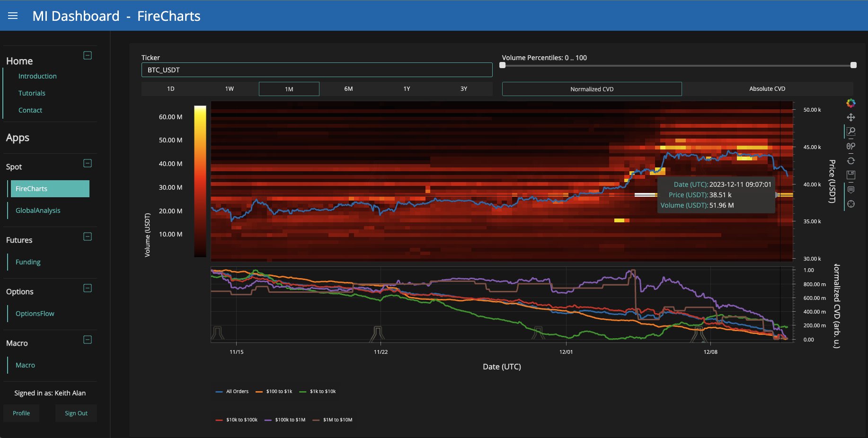Switch to Absolute CVD mode

click(767, 89)
